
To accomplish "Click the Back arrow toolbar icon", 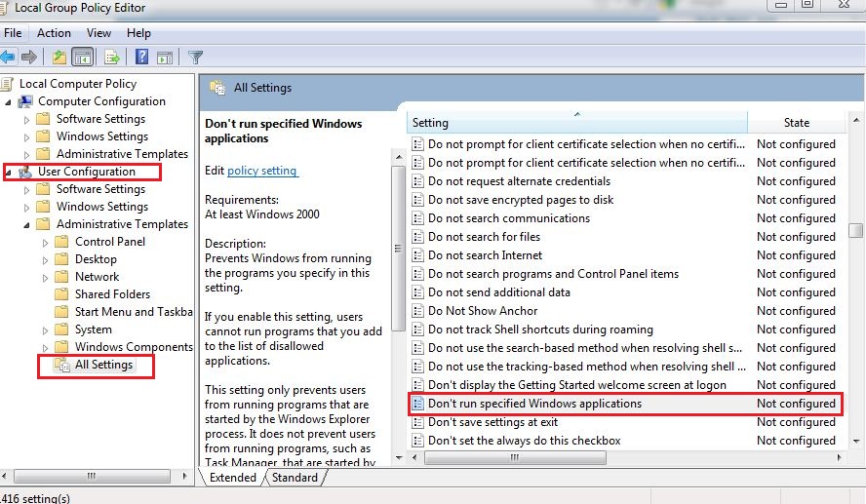I will tap(9, 57).
